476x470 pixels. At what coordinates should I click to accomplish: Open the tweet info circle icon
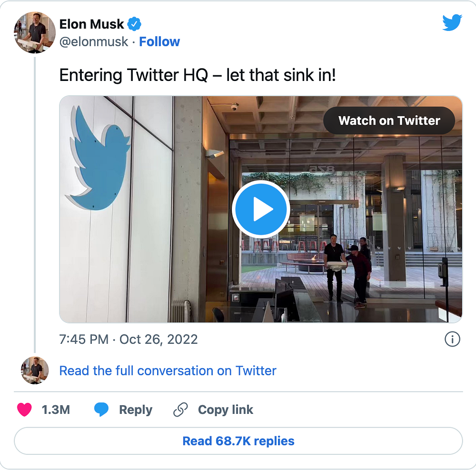pos(452,339)
